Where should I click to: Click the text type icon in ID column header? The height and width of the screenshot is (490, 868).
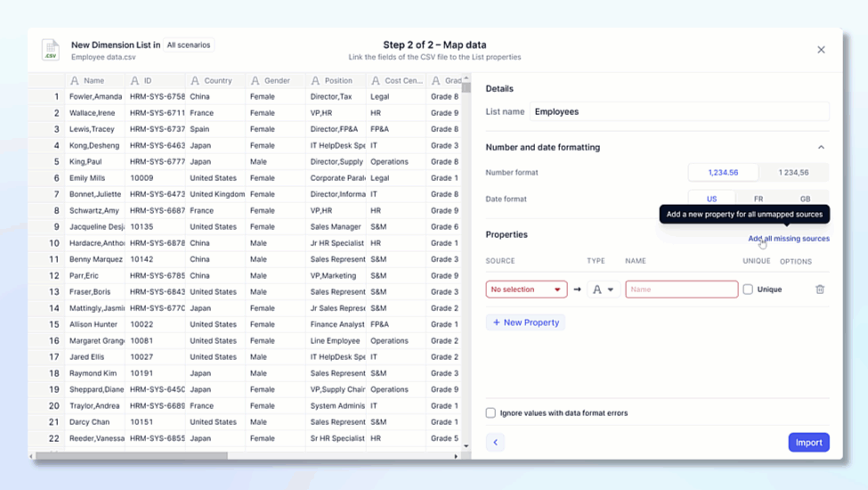[134, 81]
